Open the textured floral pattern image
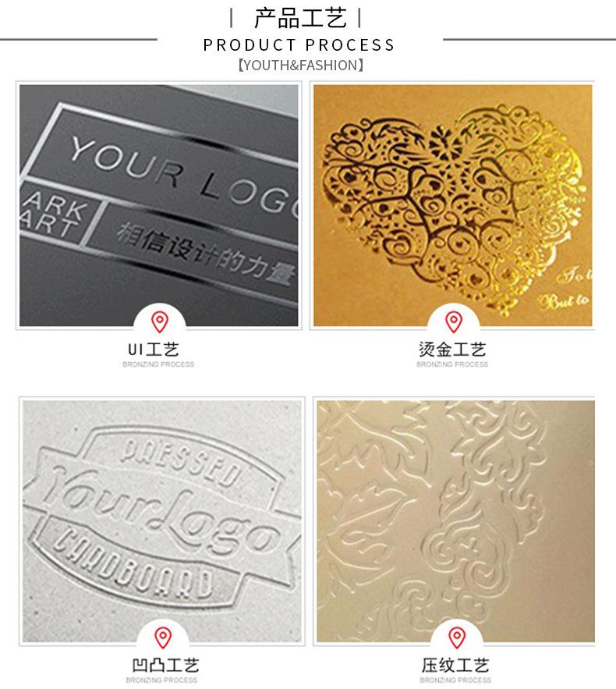The image size is (616, 689). pyautogui.click(x=455, y=521)
